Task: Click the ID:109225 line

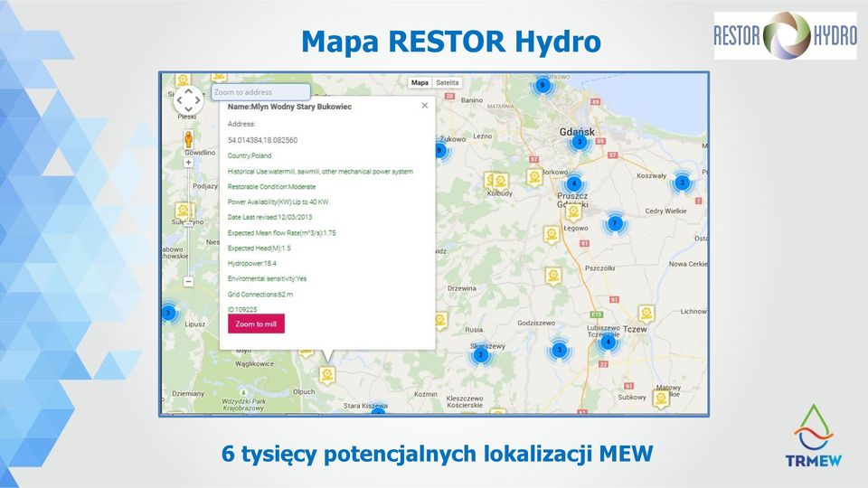Action: [x=242, y=309]
